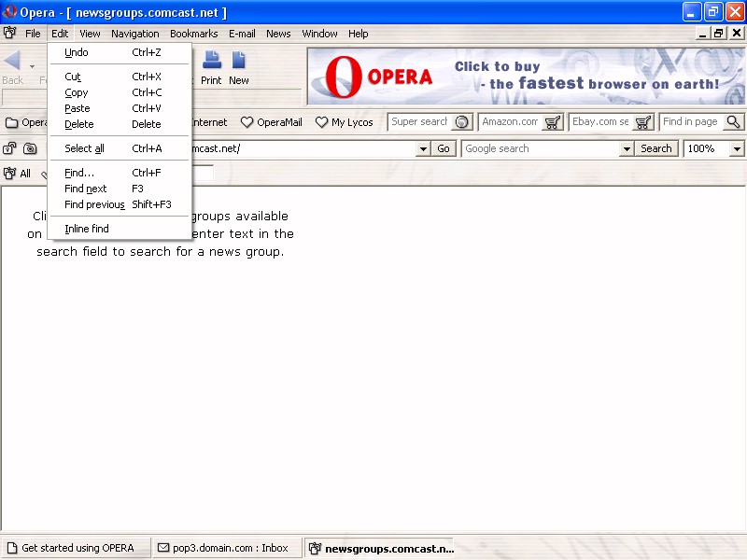Close the open Edit menu
The image size is (747, 560).
60,34
